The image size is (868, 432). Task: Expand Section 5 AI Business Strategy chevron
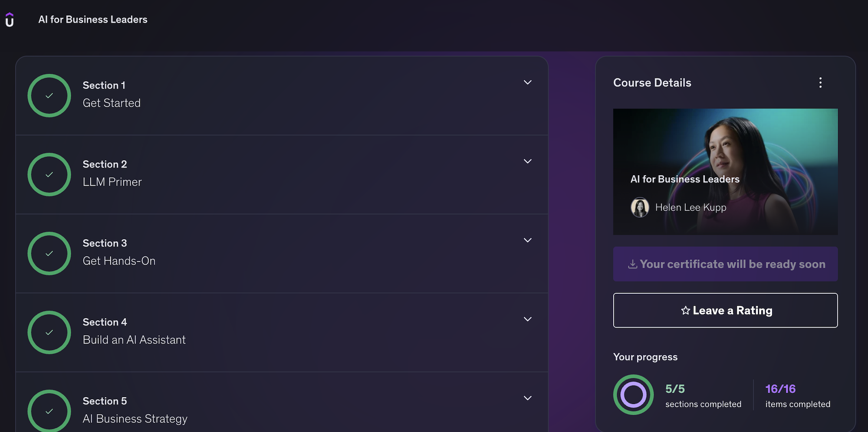click(527, 398)
